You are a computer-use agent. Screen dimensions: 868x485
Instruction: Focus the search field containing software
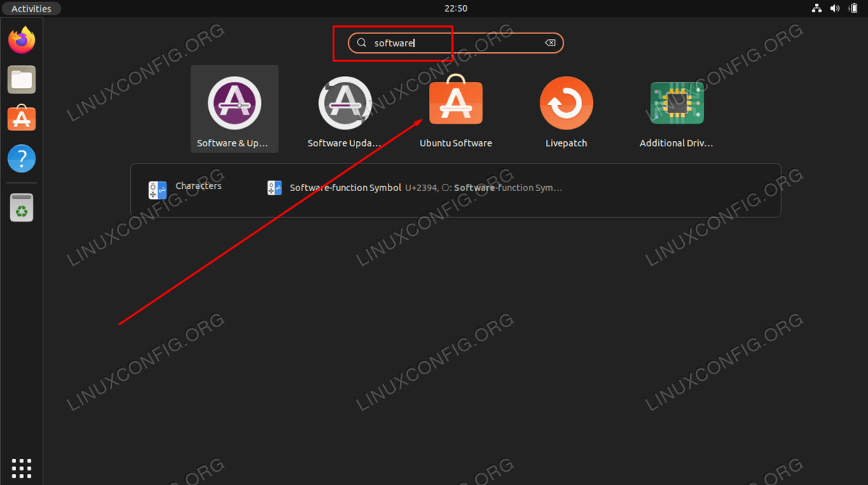pos(456,43)
